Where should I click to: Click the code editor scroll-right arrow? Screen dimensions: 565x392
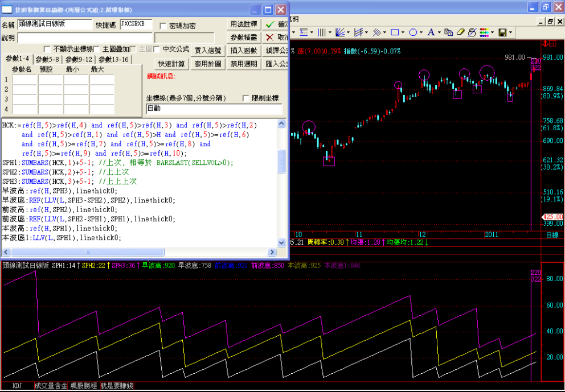tap(272, 251)
